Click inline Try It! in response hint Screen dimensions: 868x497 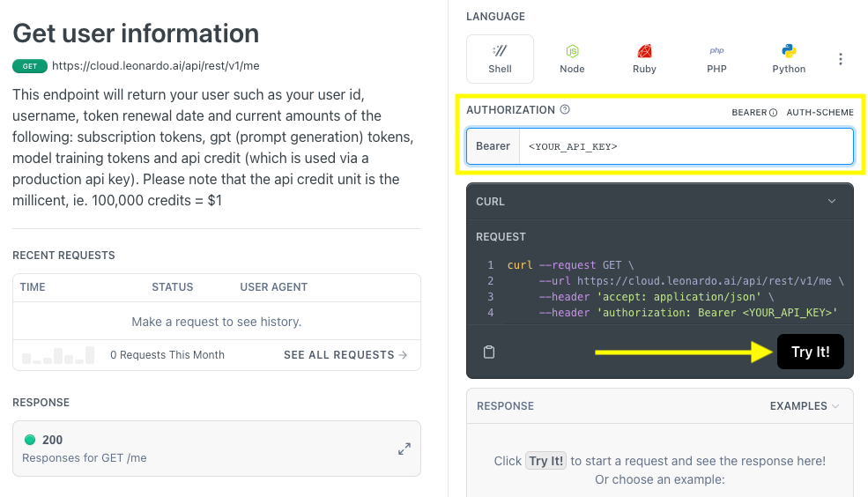(x=545, y=461)
